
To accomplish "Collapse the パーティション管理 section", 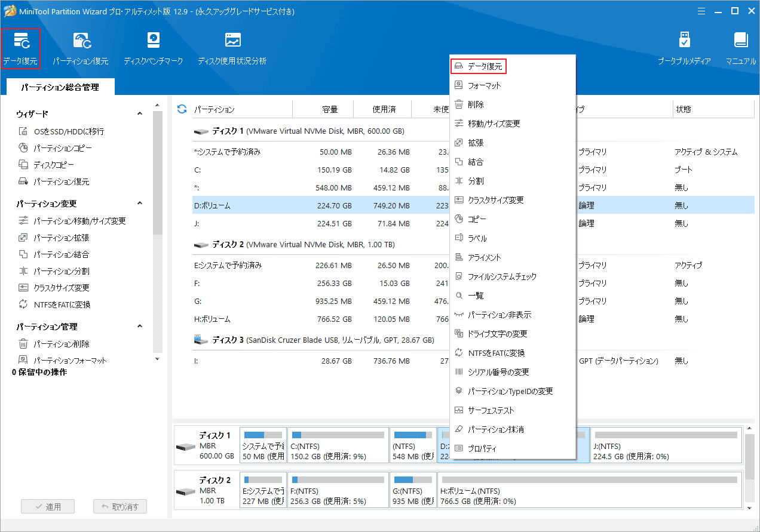I will [x=140, y=326].
